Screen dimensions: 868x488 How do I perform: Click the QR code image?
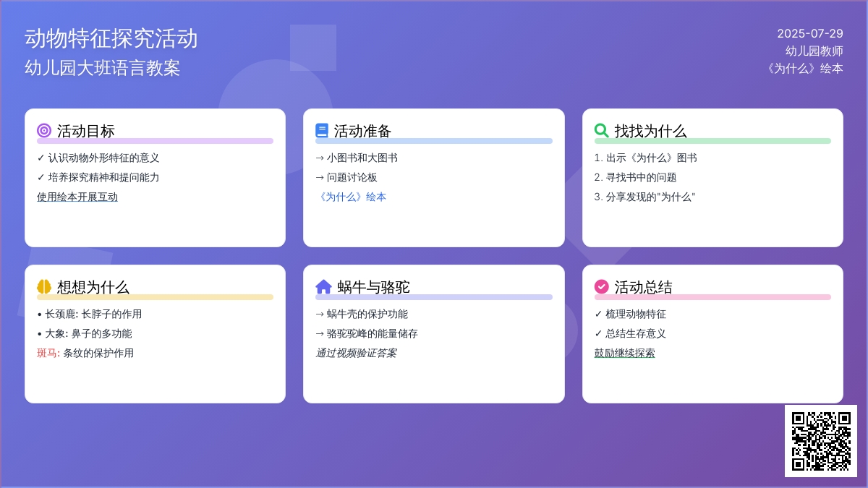(821, 441)
